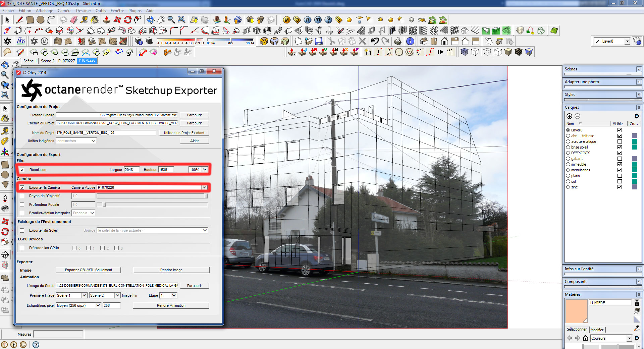Screen dimensions: 644x349
Task: Activate the Push/Pull tool
Action: coord(107,20)
